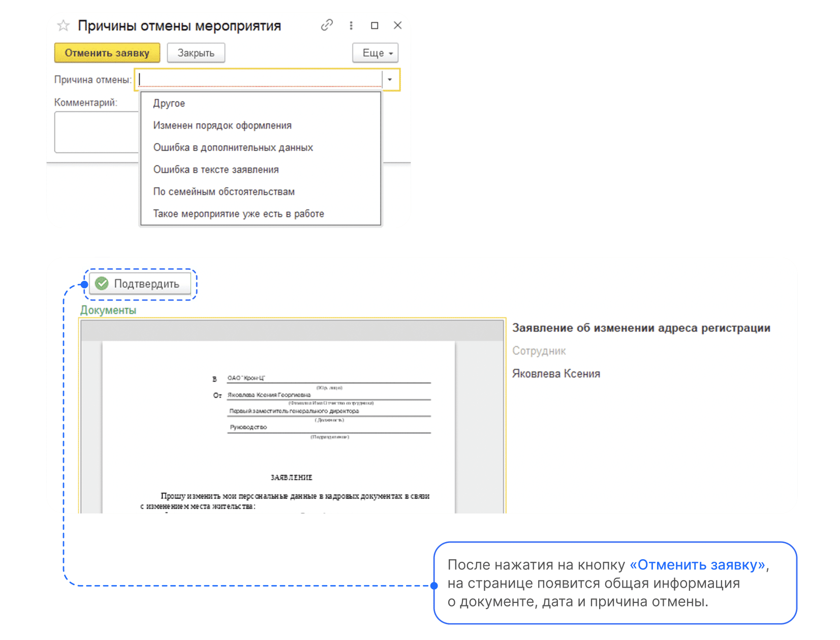Close the dialog with the X icon
This screenshot has width=840, height=640.
click(x=398, y=25)
